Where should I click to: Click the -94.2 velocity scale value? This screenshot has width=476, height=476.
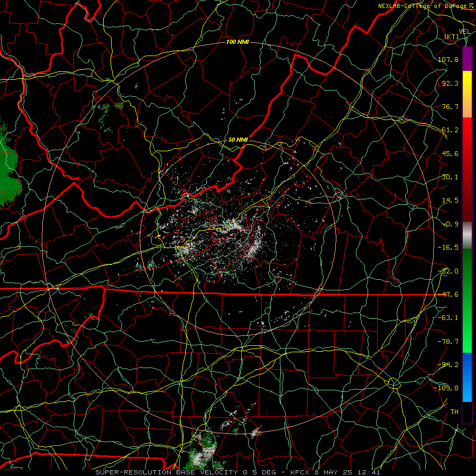tap(448, 365)
